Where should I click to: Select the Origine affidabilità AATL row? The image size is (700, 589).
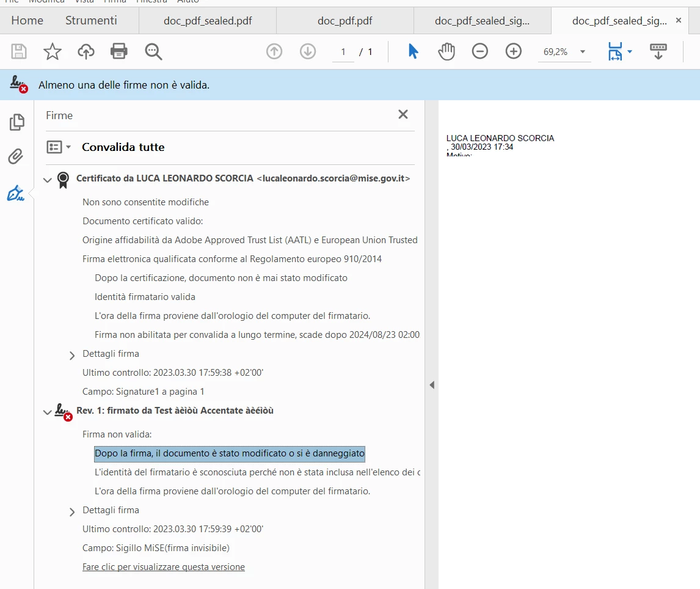(x=250, y=240)
